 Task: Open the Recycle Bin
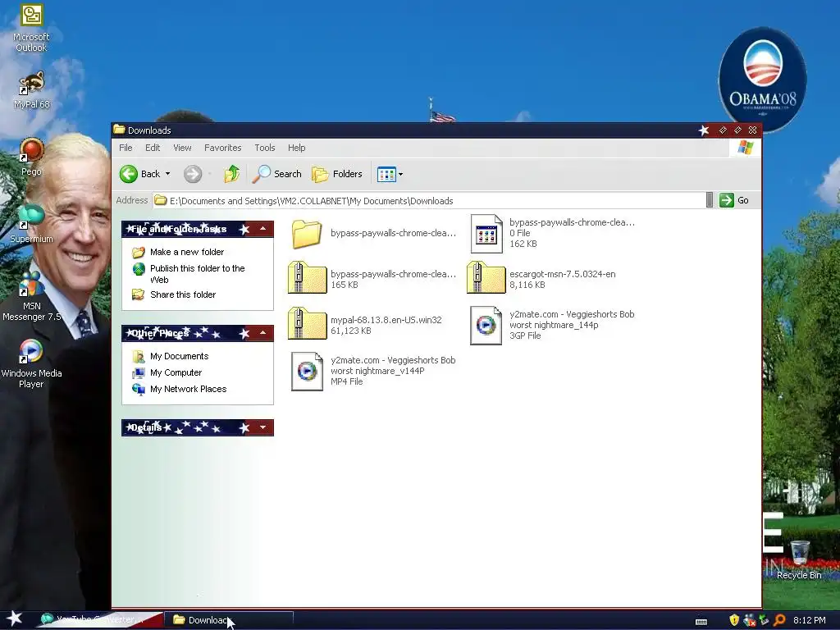[x=799, y=560]
